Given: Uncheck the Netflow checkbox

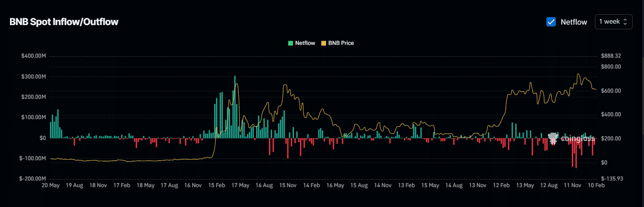Looking at the screenshot, I should [551, 22].
